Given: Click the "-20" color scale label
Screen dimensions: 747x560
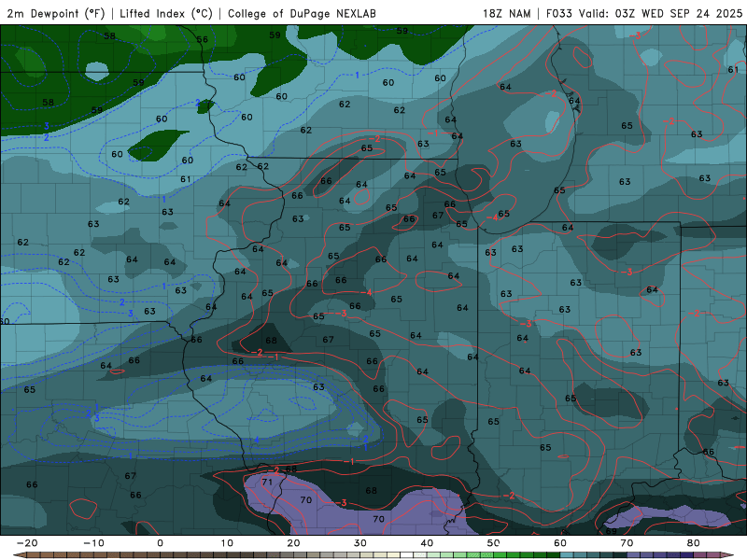Looking at the screenshot, I should [x=27, y=543].
